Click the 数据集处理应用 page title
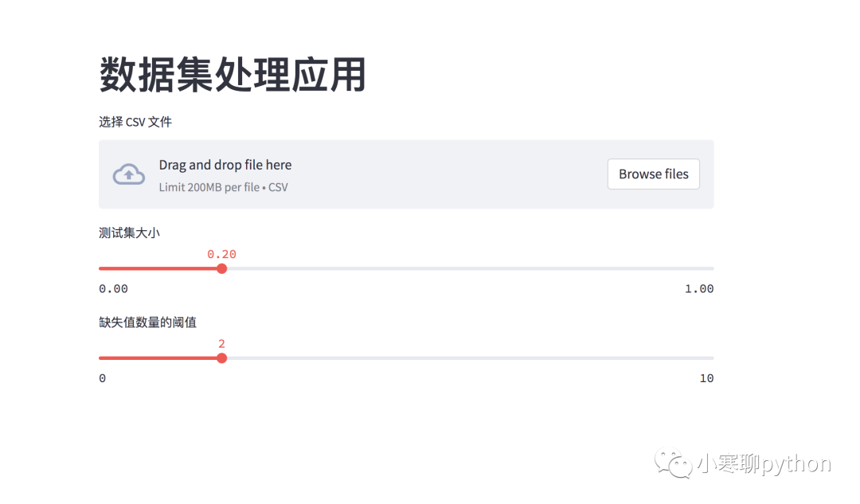This screenshot has height=504, width=860. coord(233,76)
